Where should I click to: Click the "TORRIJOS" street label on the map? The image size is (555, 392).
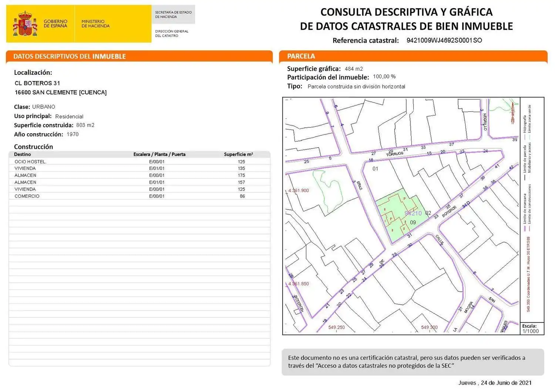click(x=395, y=154)
